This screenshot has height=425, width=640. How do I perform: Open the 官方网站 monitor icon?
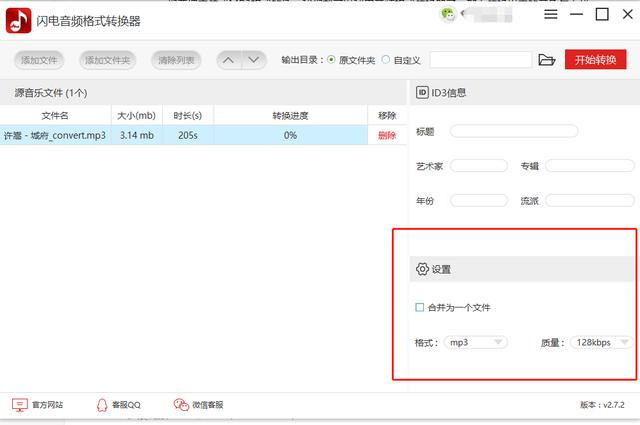(x=20, y=405)
